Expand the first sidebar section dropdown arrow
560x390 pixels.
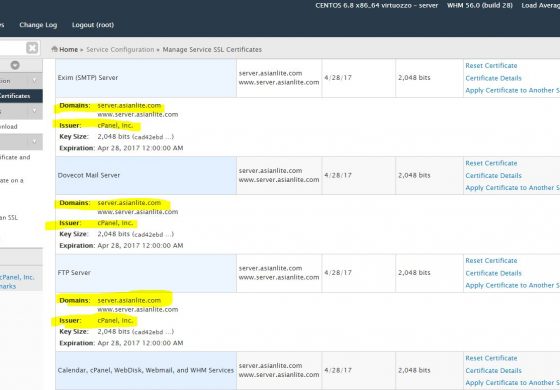(35, 81)
